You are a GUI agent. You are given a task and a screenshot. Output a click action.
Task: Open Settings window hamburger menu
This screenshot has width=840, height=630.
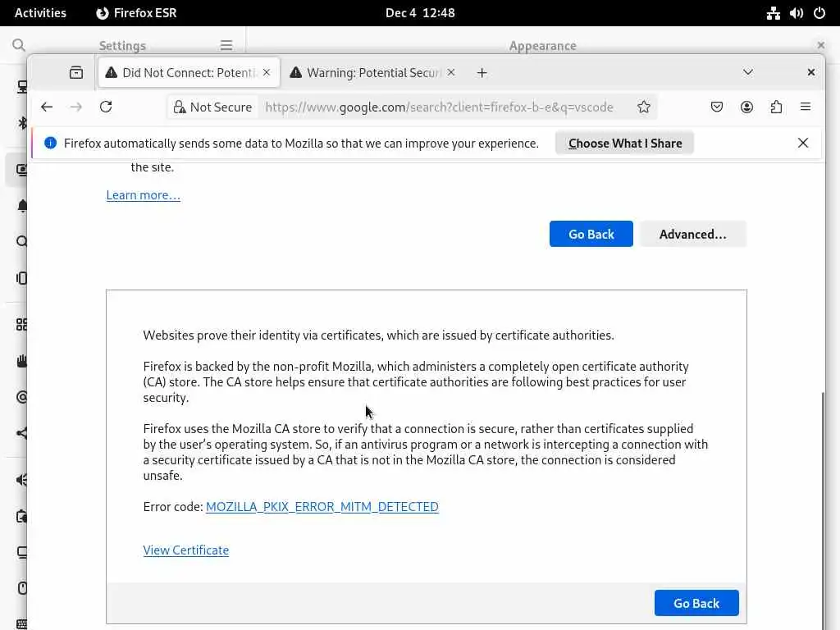pos(226,46)
